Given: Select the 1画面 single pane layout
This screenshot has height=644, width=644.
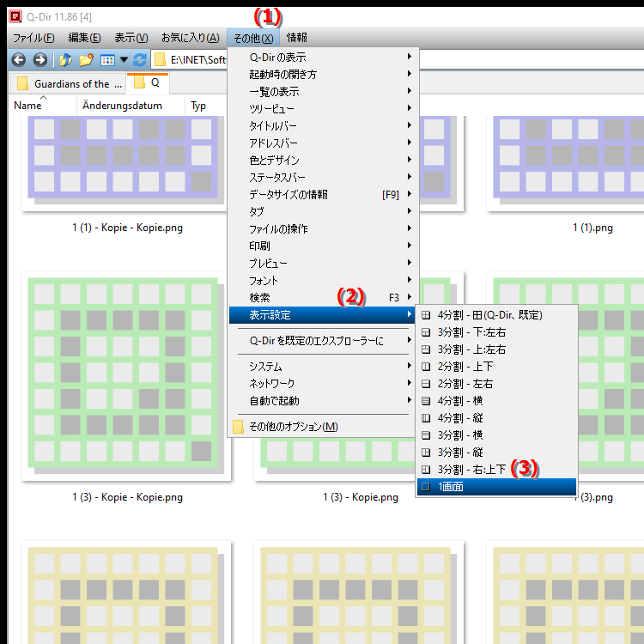Looking at the screenshot, I should 496,487.
